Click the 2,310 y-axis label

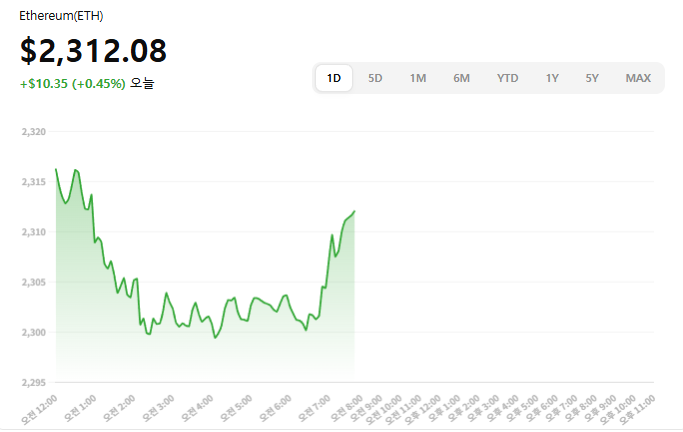click(34, 232)
